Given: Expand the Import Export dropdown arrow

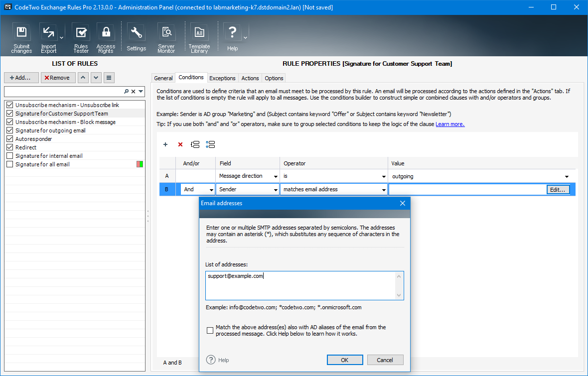Looking at the screenshot, I should [x=61, y=38].
